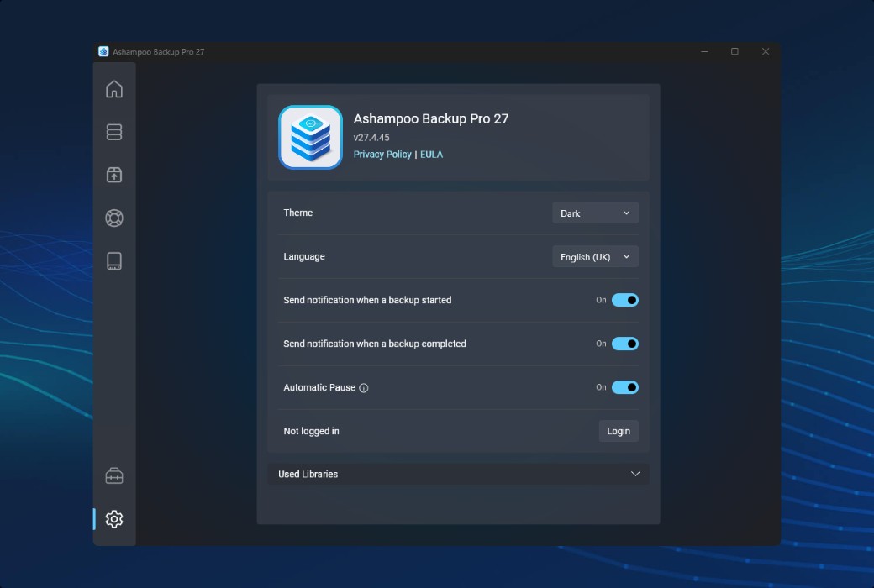Click the Settings gear icon
The image size is (874, 588).
click(x=113, y=518)
